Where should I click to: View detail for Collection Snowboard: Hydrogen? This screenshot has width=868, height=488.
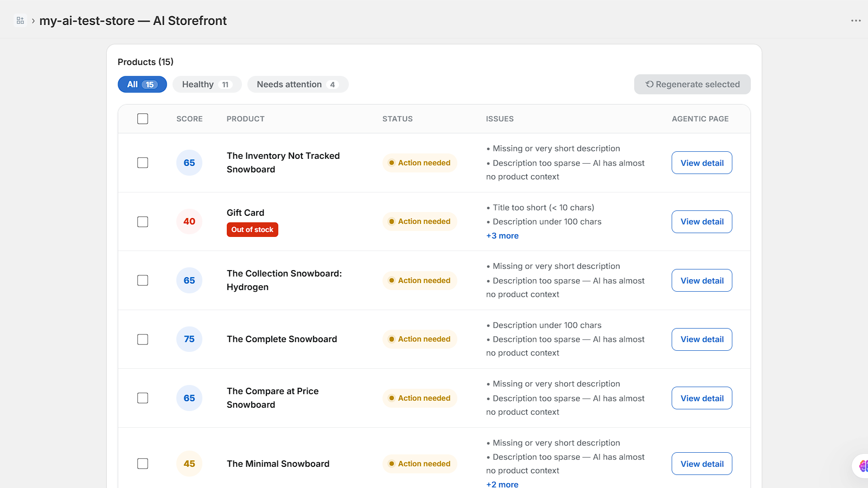point(702,280)
